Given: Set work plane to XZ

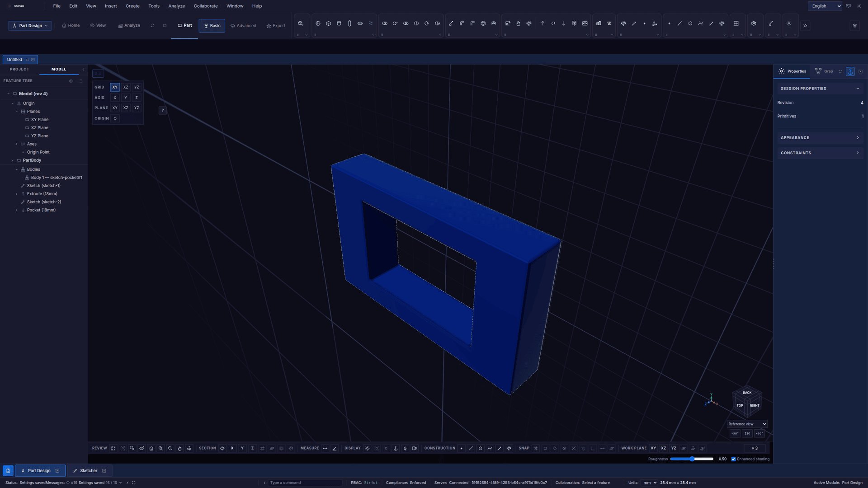Looking at the screenshot, I should (663, 448).
